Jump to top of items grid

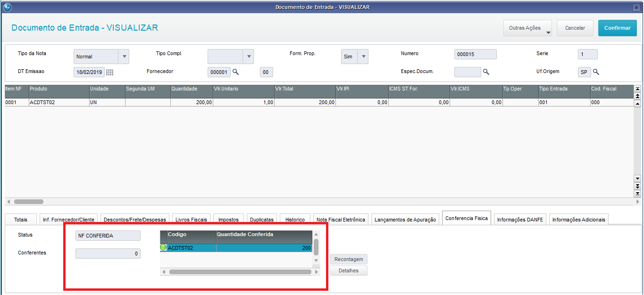[637, 89]
